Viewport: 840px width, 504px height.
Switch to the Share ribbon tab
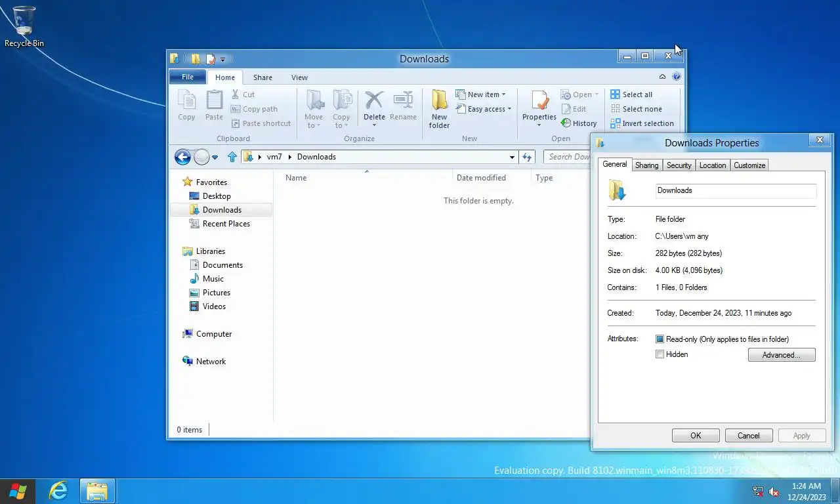point(262,77)
